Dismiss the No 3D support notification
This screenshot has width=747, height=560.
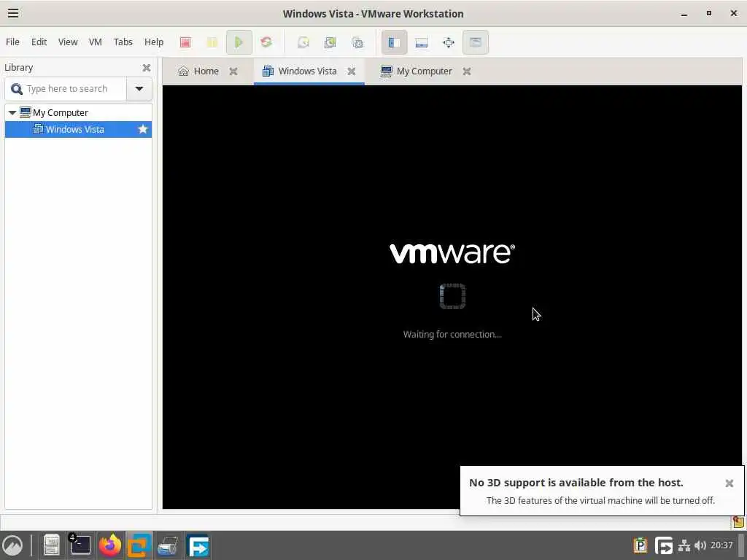729,483
